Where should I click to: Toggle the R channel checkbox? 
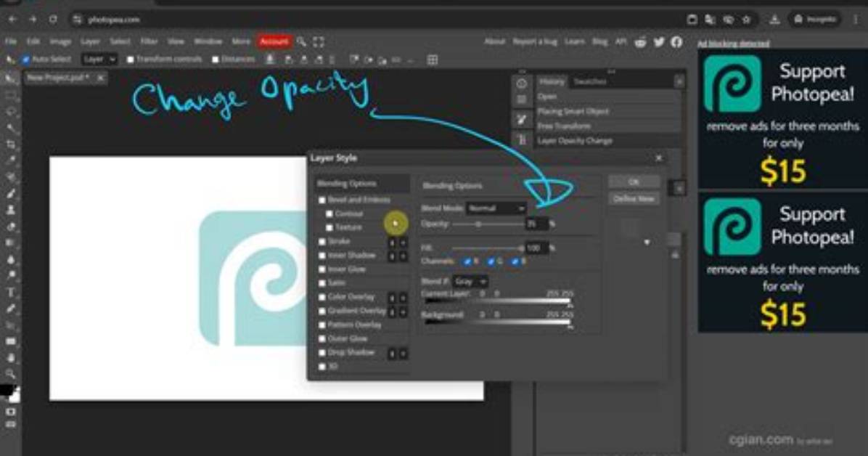pos(468,261)
